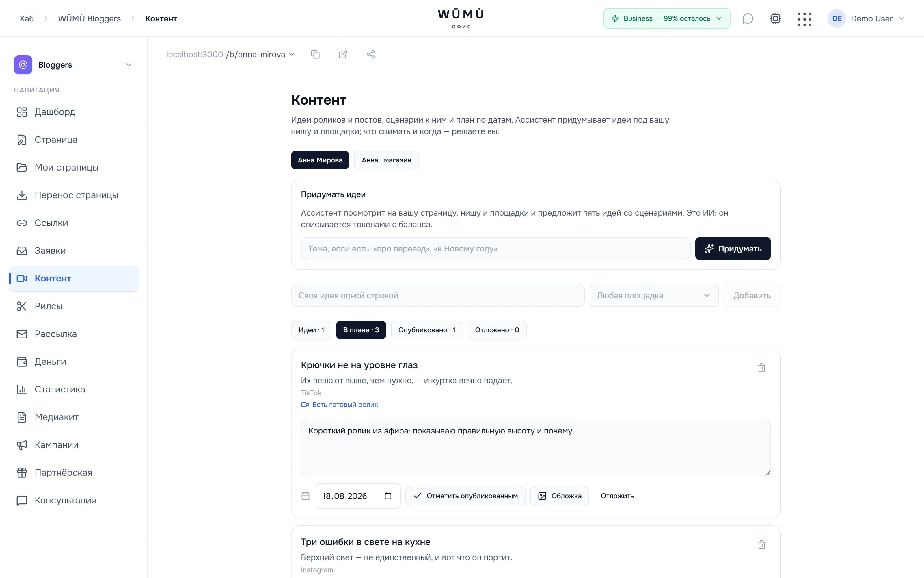Screen dimensions: 924x578
Task: Click Отметить опубликованным button
Action: click(465, 496)
